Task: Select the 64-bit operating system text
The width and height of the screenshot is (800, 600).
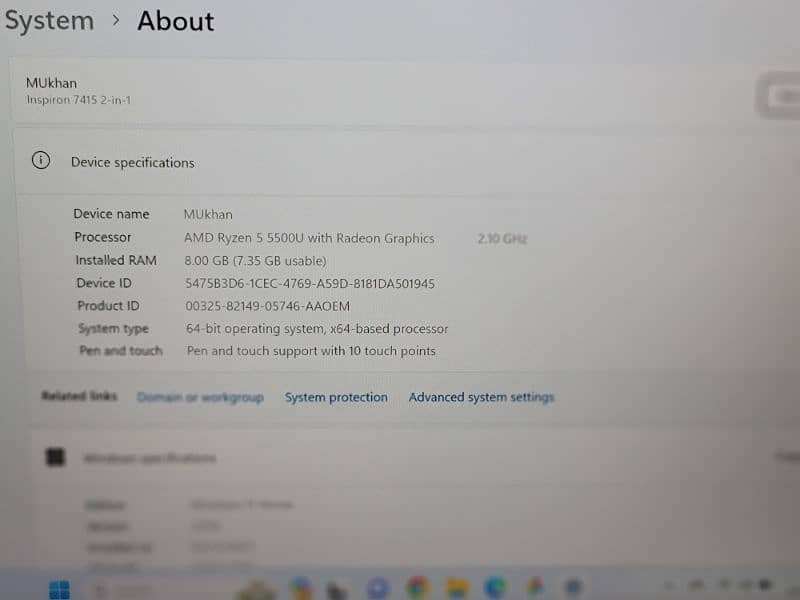Action: [317, 329]
